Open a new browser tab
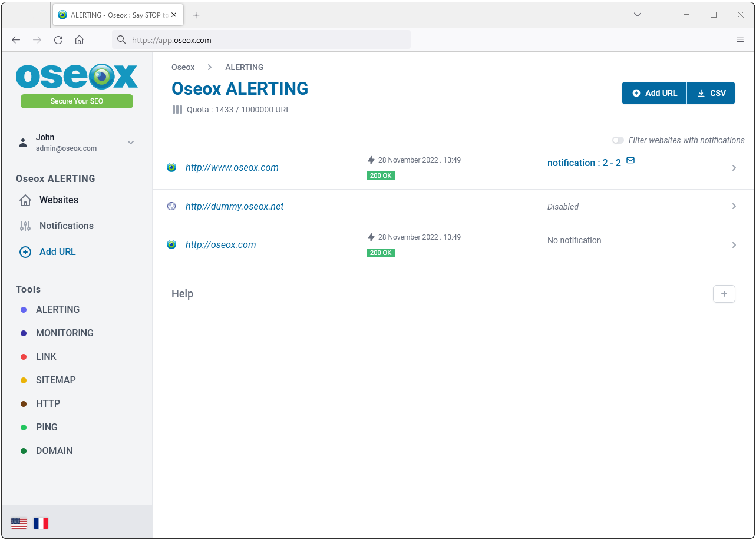The height and width of the screenshot is (540, 756). [x=196, y=15]
